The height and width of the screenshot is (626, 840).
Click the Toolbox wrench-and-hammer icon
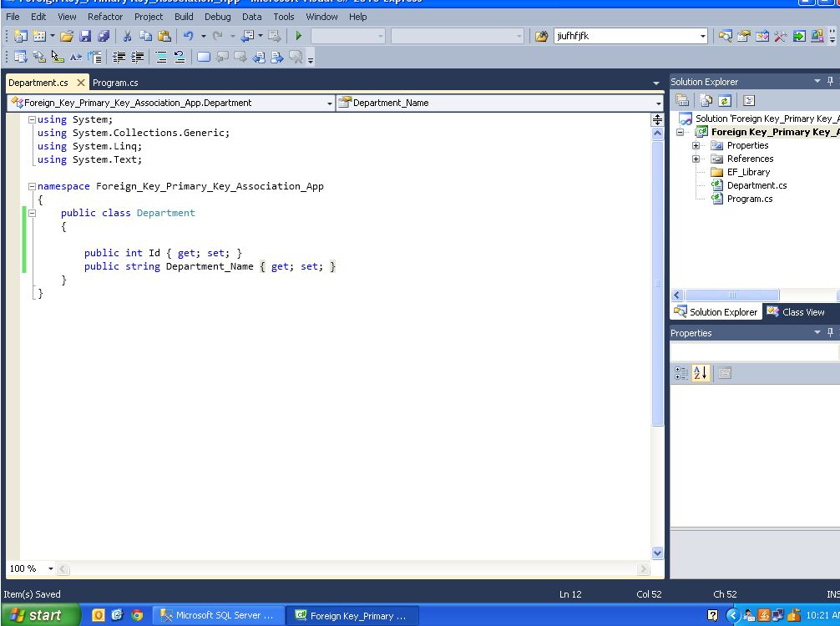[x=780, y=36]
